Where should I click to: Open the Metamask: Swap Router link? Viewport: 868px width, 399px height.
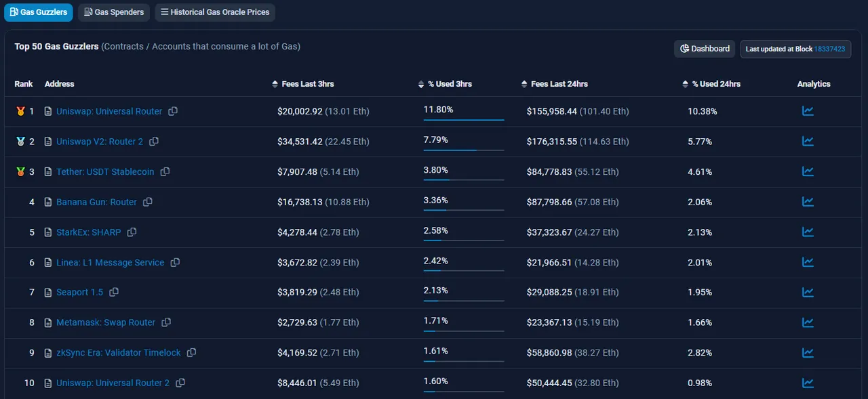click(x=106, y=322)
